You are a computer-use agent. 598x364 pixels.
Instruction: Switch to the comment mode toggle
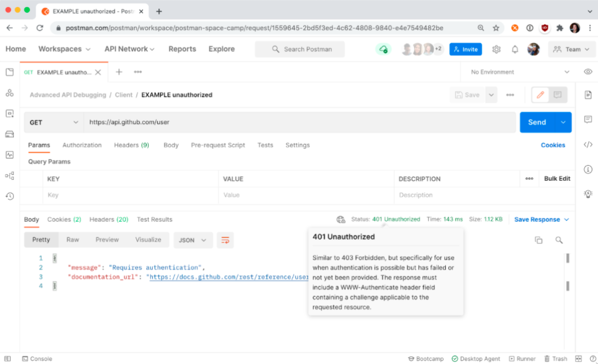pos(558,95)
